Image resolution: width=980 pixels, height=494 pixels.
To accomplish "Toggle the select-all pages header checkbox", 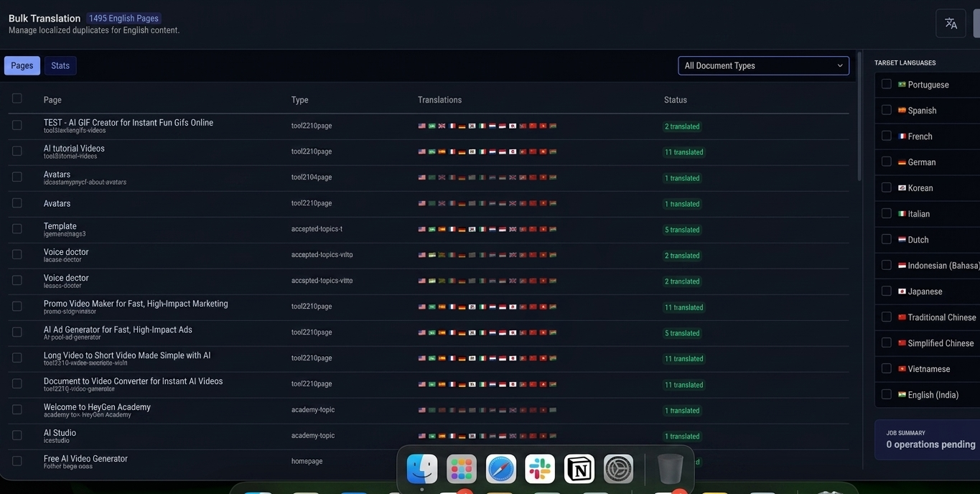I will (x=17, y=98).
